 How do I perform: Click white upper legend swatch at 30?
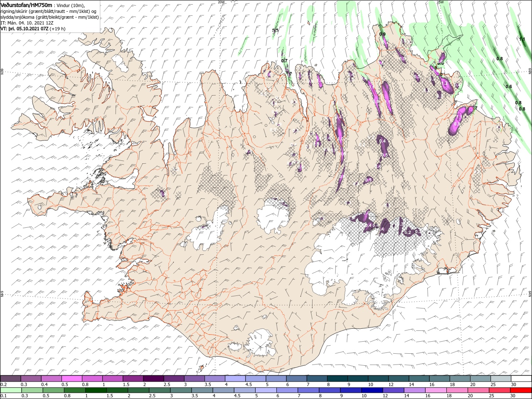point(520,379)
